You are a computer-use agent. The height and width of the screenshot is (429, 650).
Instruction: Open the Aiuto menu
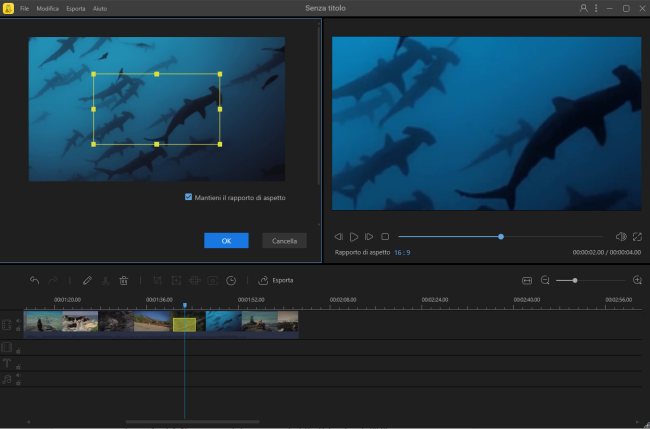(x=100, y=8)
